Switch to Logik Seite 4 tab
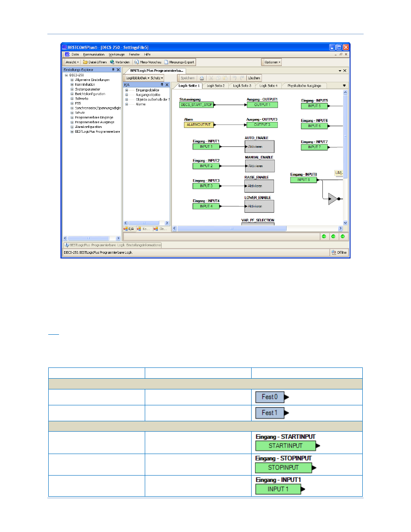411x532 pixels. 268,86
